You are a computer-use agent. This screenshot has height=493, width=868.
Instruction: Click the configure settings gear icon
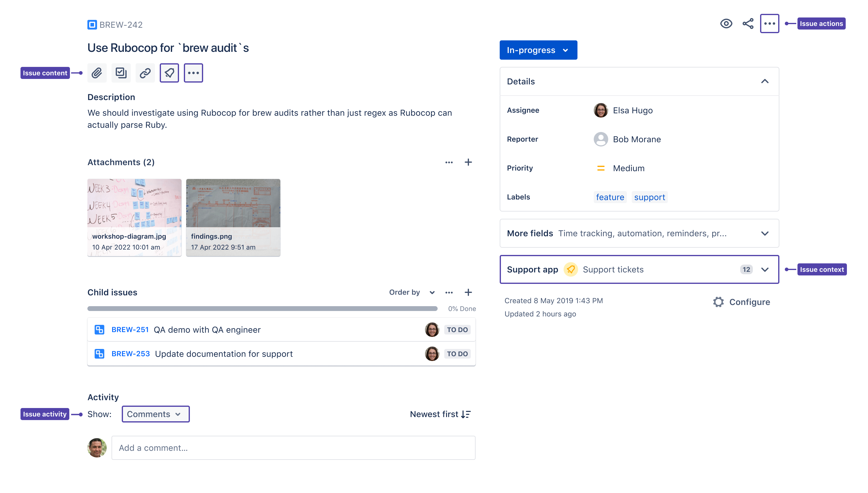[x=719, y=302]
